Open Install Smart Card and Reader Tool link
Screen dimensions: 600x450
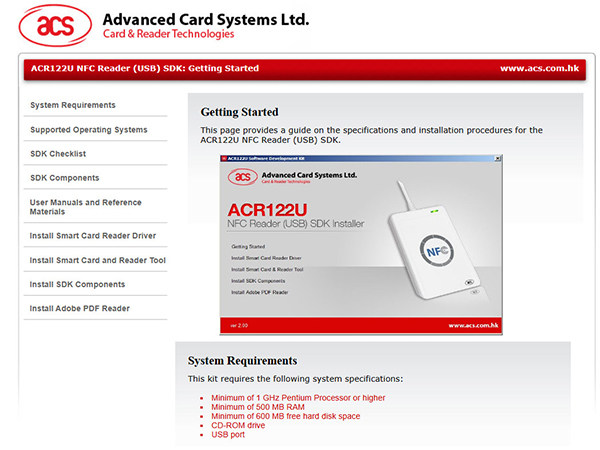point(98,260)
